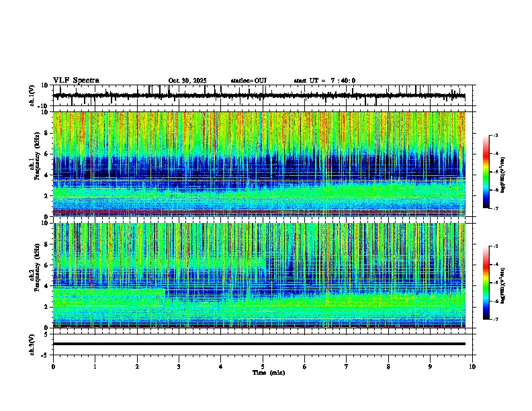Click the 'Time (min)' axis label
This screenshot has height=411, width=532.
coord(269,373)
